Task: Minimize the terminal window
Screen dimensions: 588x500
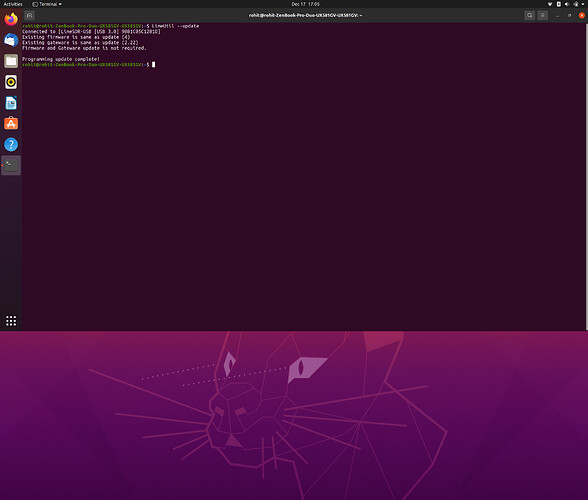Action: pos(557,15)
